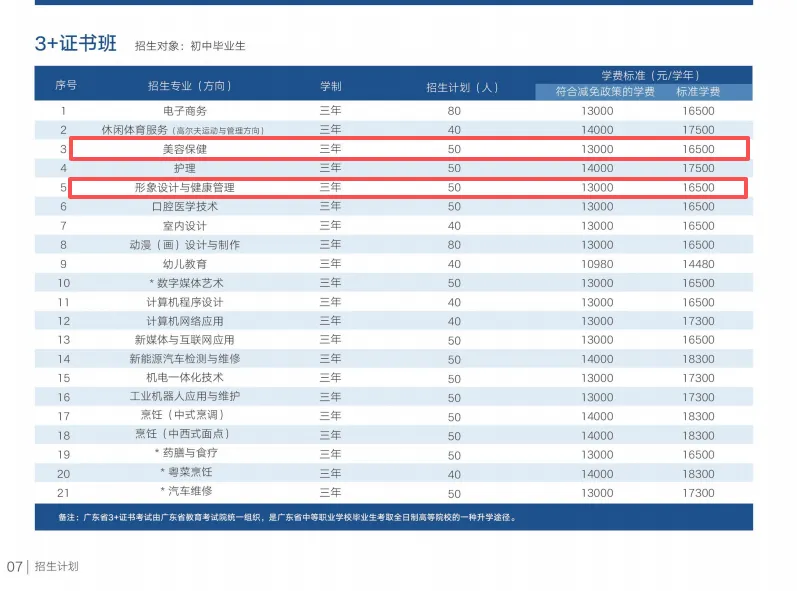Screen dimensions: 797x591
Task: Click the footer label '招生计划'
Action: tap(56, 567)
